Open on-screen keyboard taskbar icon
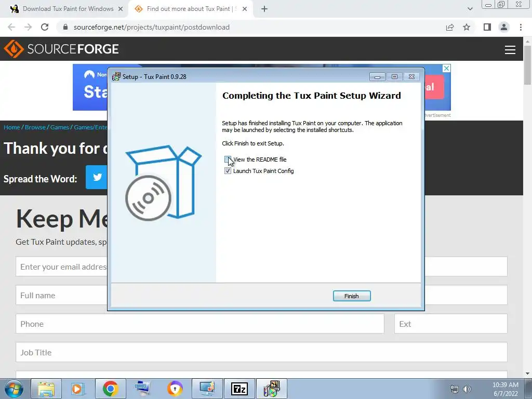The width and height of the screenshot is (532, 399). tap(142, 389)
